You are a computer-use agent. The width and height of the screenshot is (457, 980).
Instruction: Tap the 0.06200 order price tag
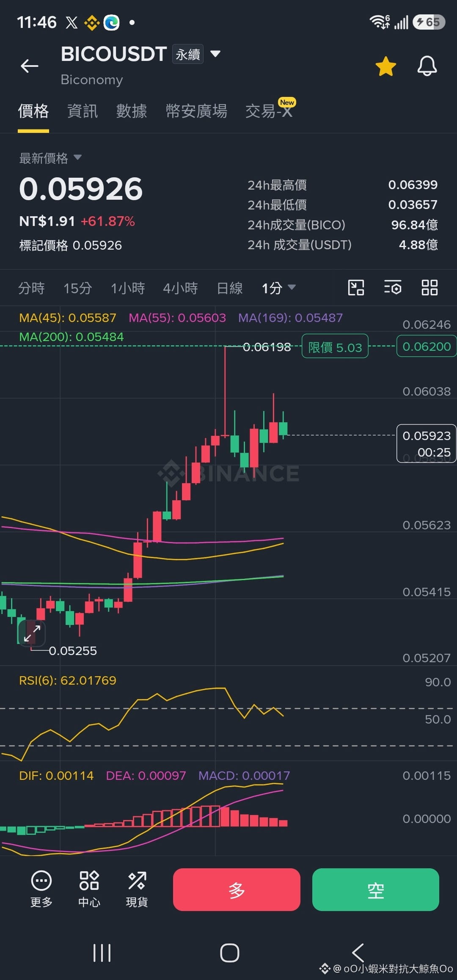click(427, 346)
